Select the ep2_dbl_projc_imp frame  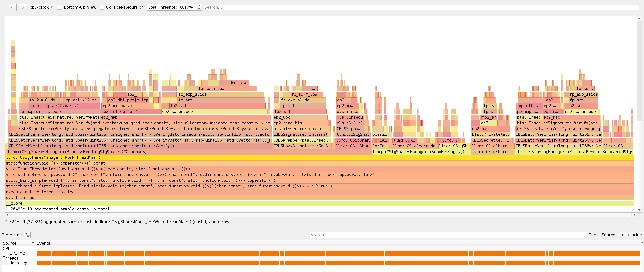128,100
